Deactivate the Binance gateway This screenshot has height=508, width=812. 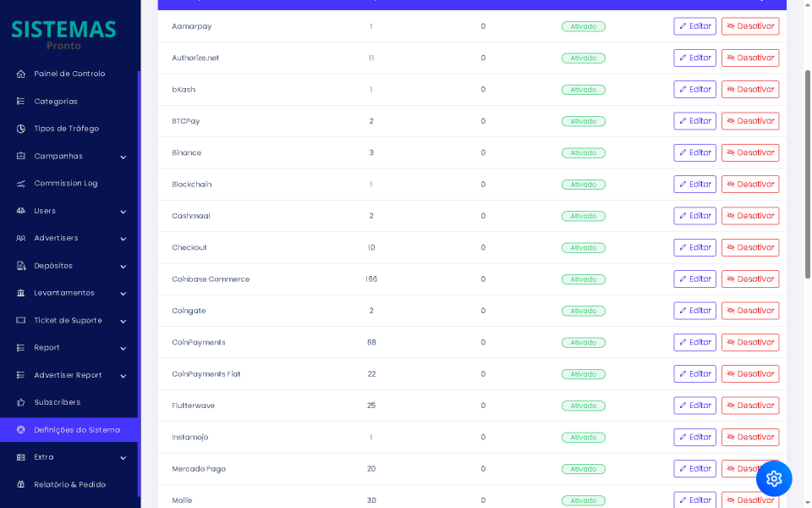[750, 153]
